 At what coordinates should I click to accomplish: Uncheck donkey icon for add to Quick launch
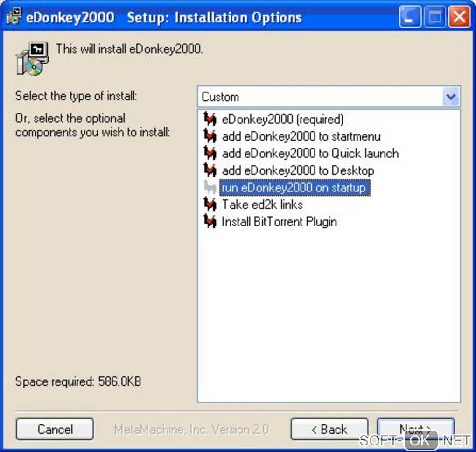tap(210, 153)
